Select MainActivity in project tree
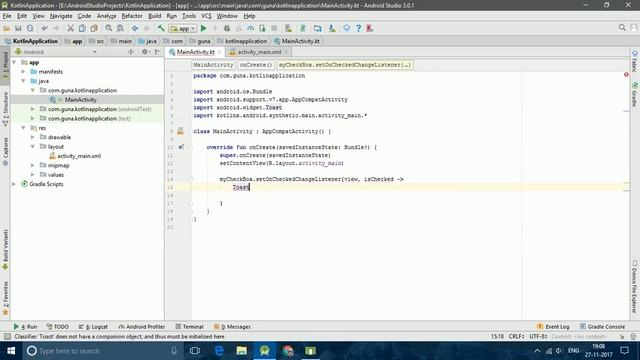This screenshot has width=640, height=360. (x=80, y=100)
